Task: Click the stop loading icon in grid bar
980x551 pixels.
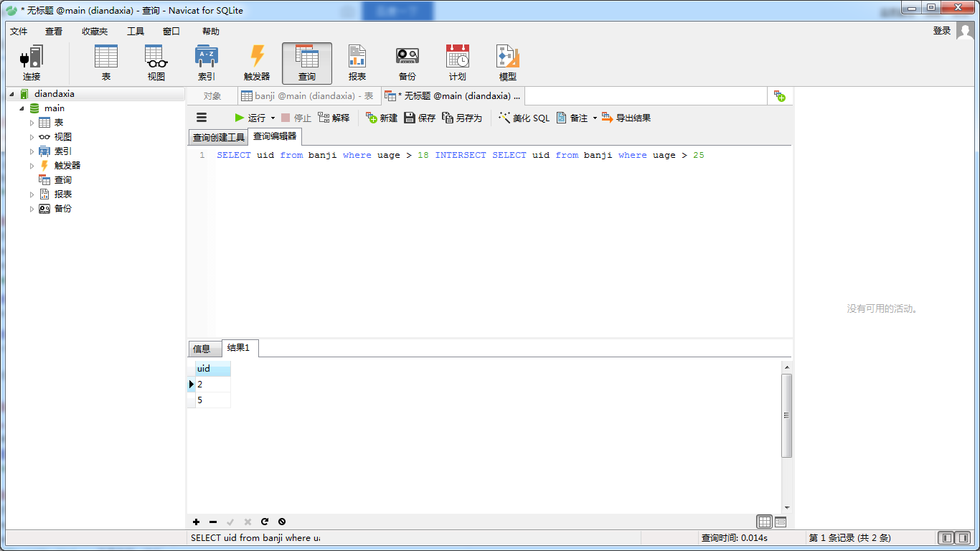Action: (282, 522)
